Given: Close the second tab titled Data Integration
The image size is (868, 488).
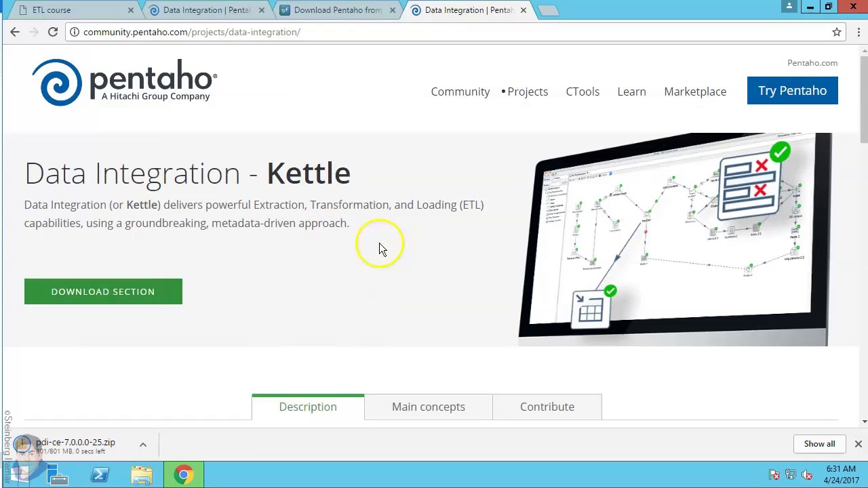Looking at the screenshot, I should 261,10.
